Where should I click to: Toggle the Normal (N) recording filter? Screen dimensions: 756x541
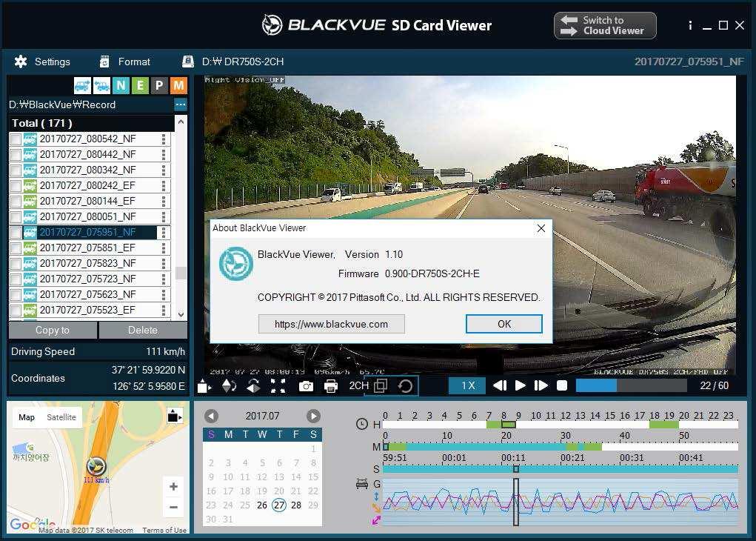(121, 86)
